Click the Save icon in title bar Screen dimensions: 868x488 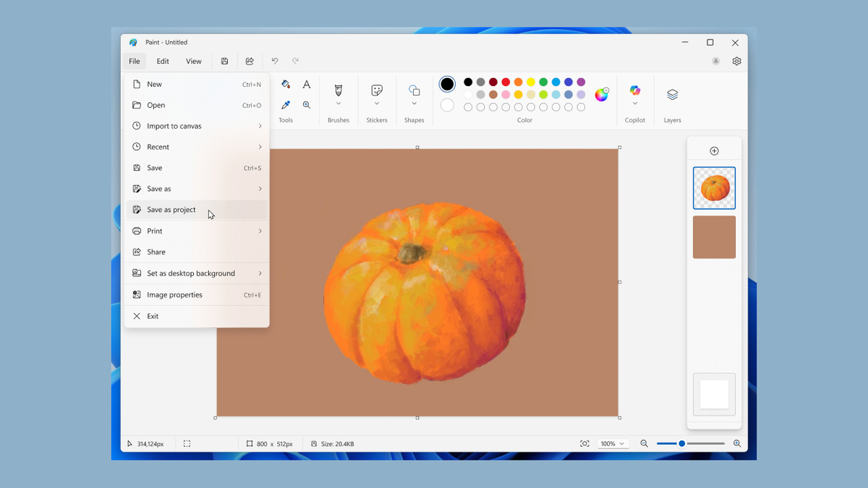(x=224, y=61)
